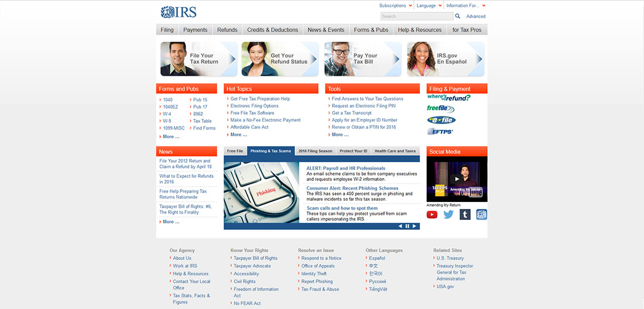Open the for Tax Pros menu
The image size is (644, 309).
coord(467,30)
